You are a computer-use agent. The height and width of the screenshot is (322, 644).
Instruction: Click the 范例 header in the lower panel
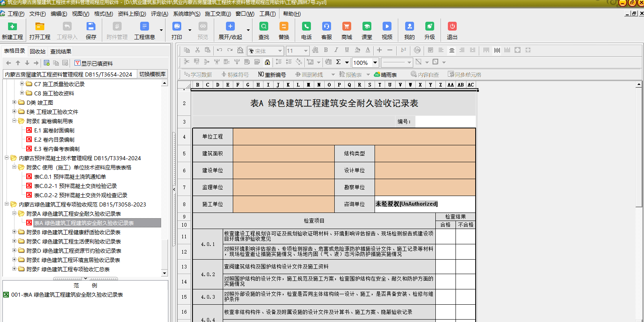(85, 285)
